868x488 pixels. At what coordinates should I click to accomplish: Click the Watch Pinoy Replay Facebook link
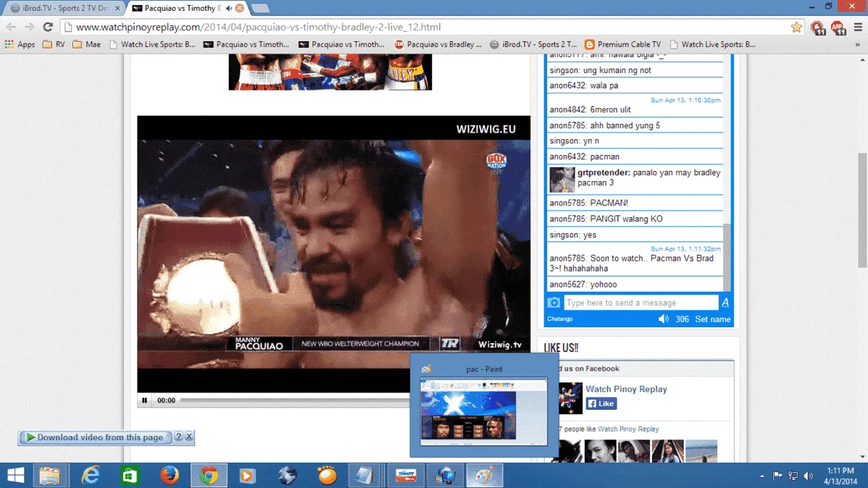[626, 389]
